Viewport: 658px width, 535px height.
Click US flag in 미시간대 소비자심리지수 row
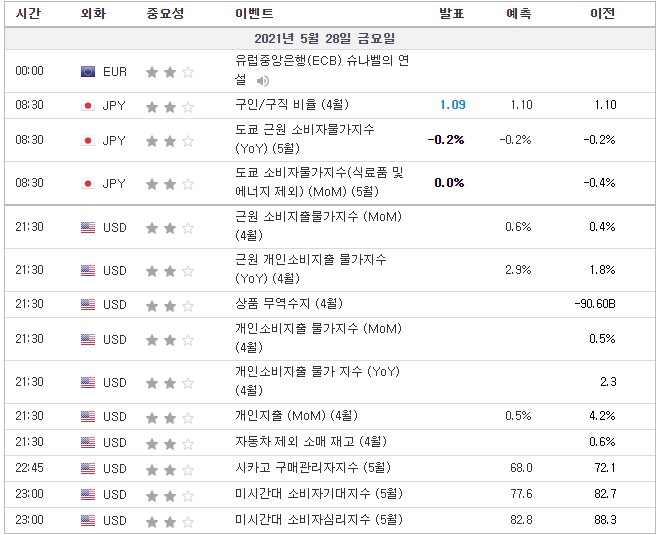pos(88,520)
